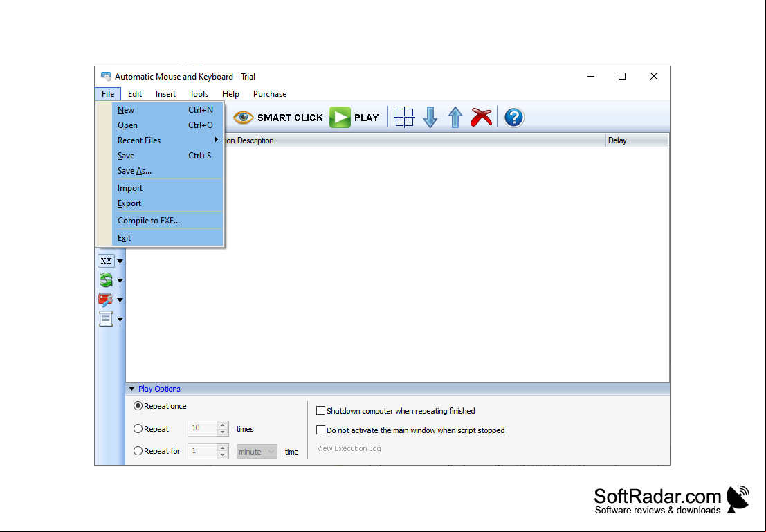Open the View Execution Log link
Image resolution: width=766 pixels, height=532 pixels.
coord(349,448)
